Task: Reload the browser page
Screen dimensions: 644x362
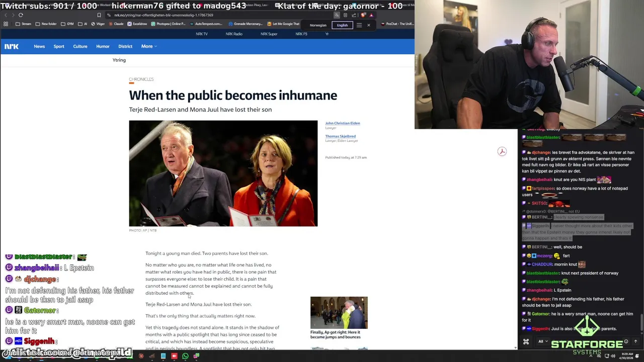Action: coord(21,15)
